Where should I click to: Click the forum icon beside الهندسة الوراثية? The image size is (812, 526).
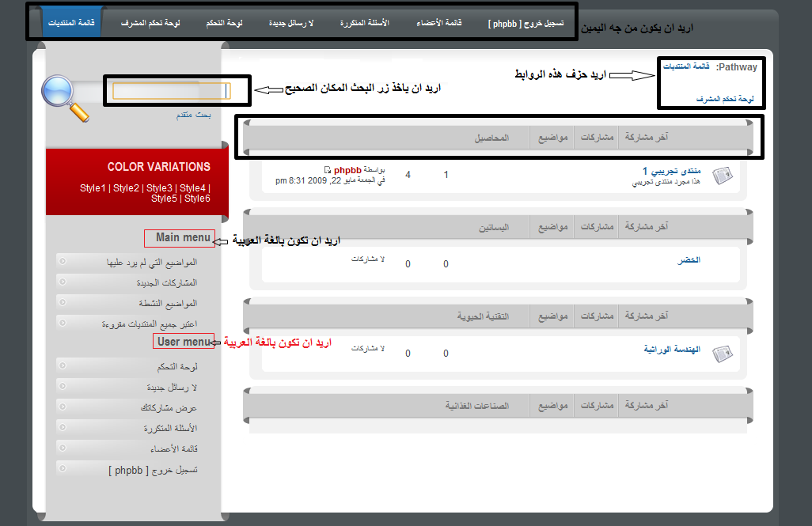click(x=722, y=354)
